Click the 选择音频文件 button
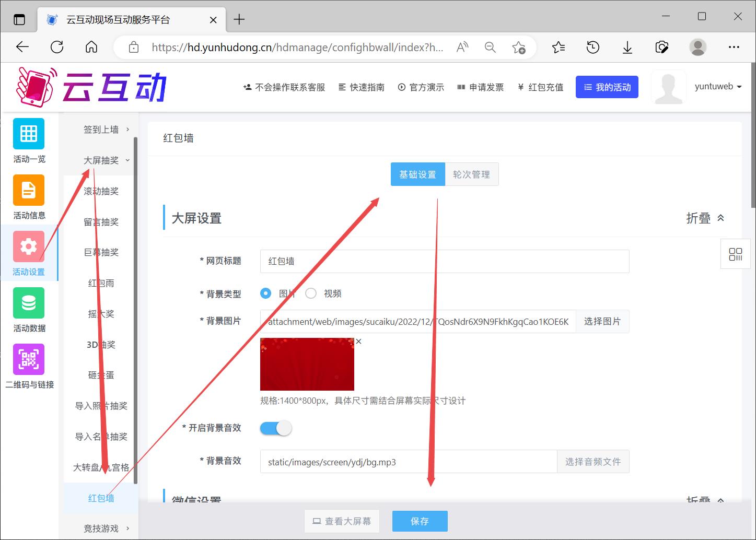This screenshot has width=756, height=540. point(593,462)
